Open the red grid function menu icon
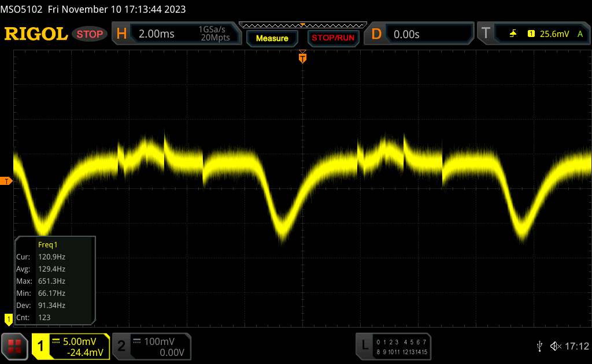592x364 pixels. click(14, 346)
